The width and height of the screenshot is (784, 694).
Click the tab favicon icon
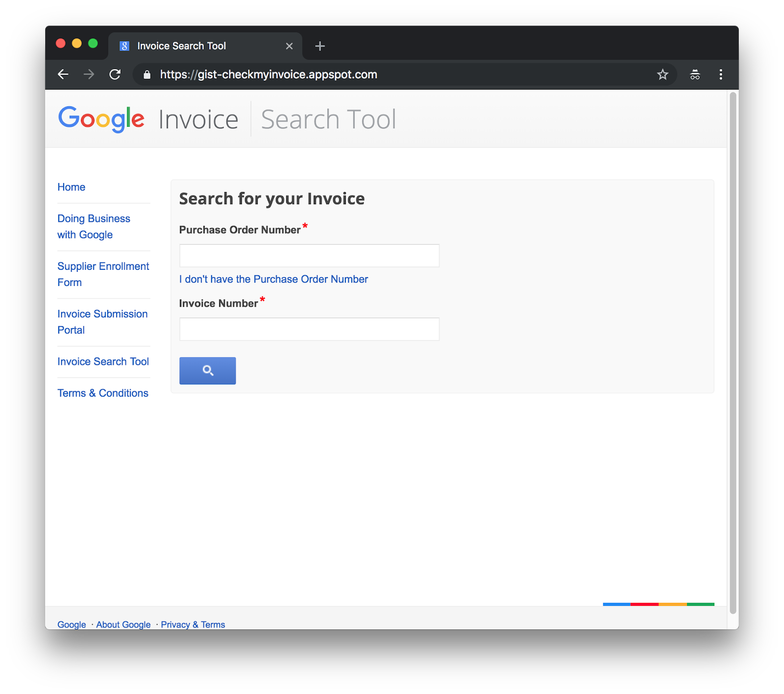(124, 46)
